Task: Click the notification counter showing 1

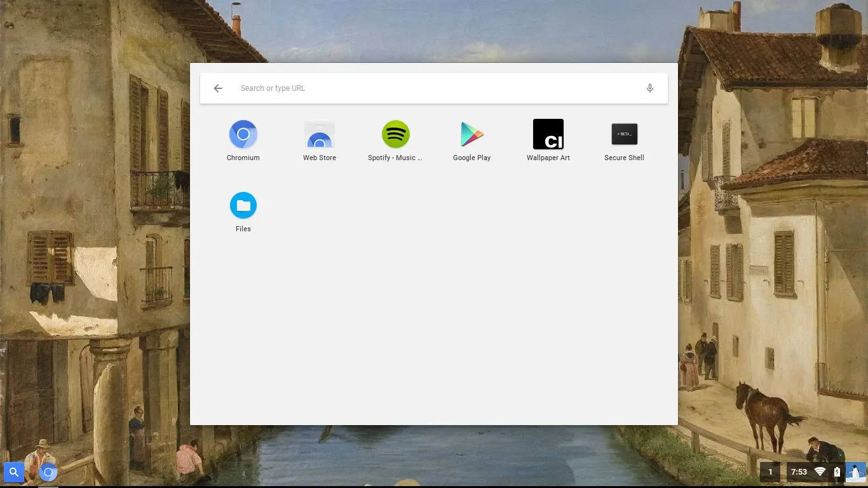Action: click(770, 472)
